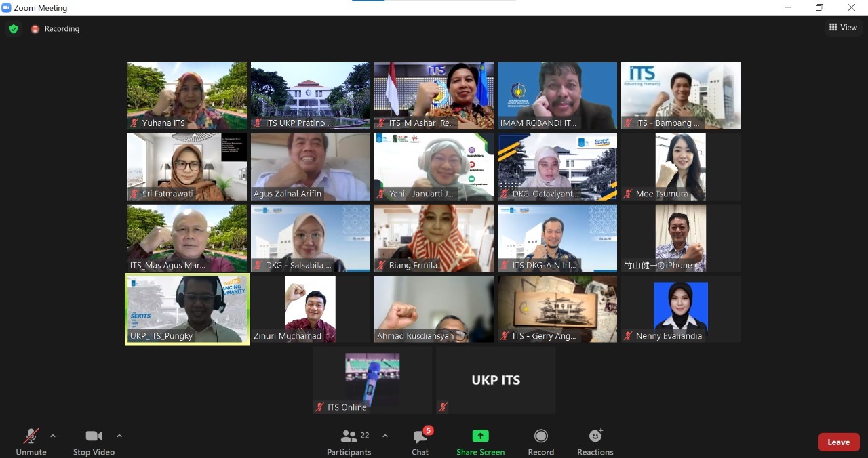Click the Leave button

(838, 441)
